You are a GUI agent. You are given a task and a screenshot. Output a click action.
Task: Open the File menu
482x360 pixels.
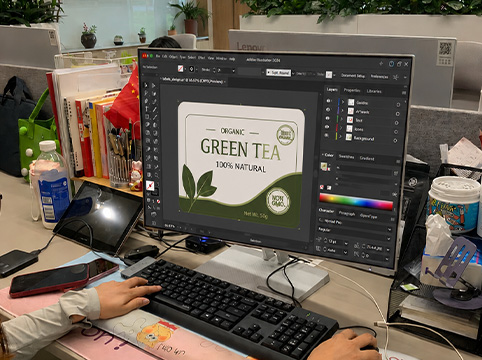[x=158, y=56]
